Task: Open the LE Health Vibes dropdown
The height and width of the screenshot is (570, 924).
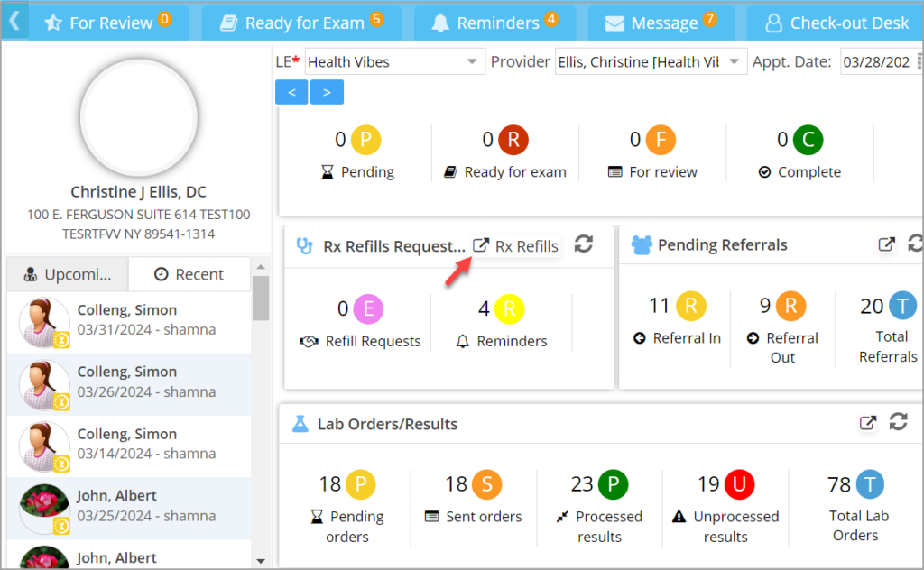Action: click(x=471, y=61)
